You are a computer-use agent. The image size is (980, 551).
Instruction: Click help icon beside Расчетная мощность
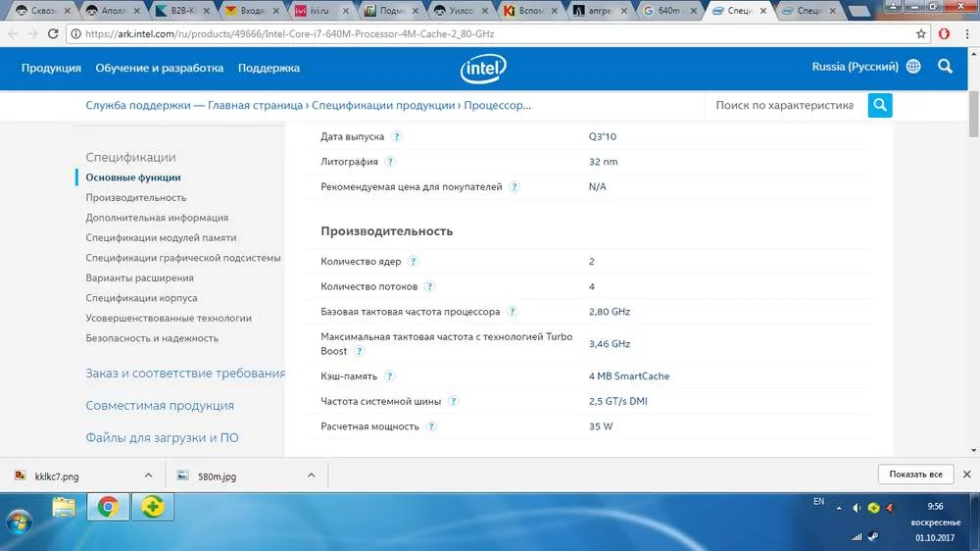(x=431, y=426)
